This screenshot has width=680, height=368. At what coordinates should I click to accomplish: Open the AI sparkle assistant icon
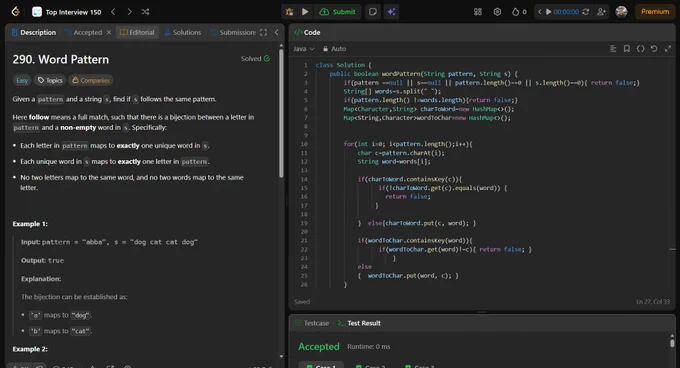coord(391,12)
